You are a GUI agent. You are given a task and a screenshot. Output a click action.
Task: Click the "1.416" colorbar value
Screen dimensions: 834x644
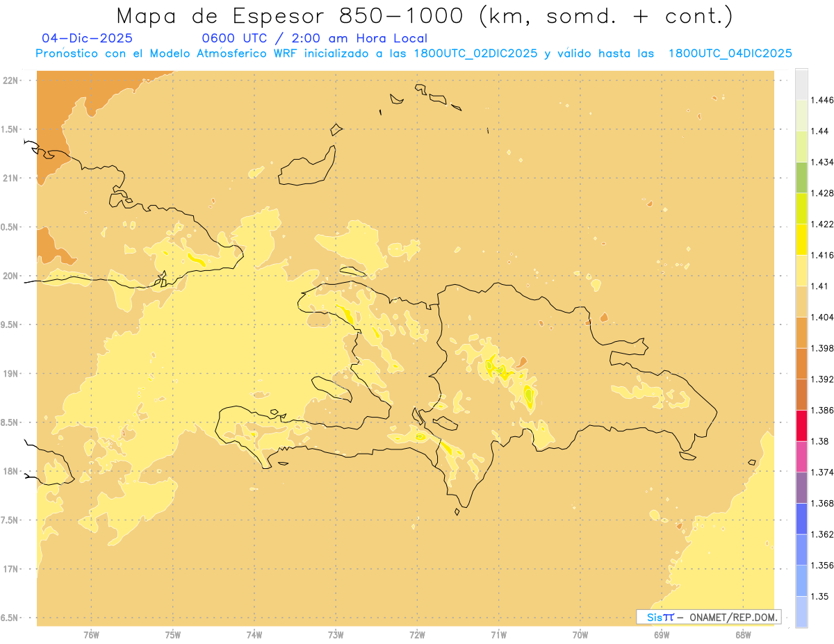822,255
